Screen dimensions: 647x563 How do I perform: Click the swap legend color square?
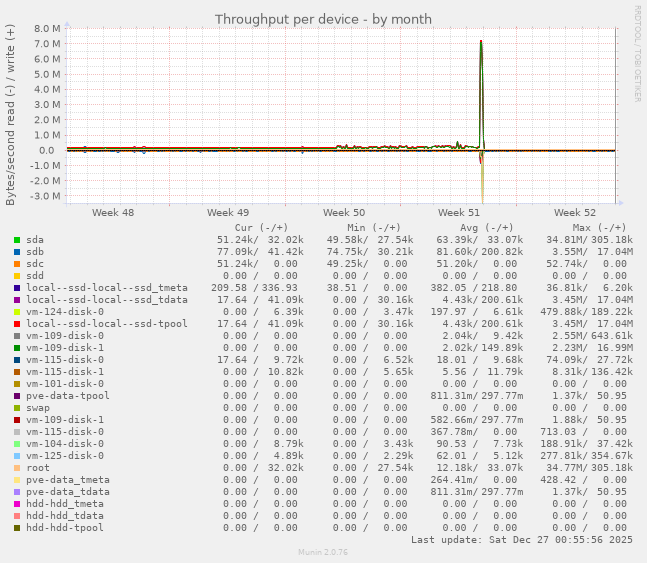pos(17,408)
